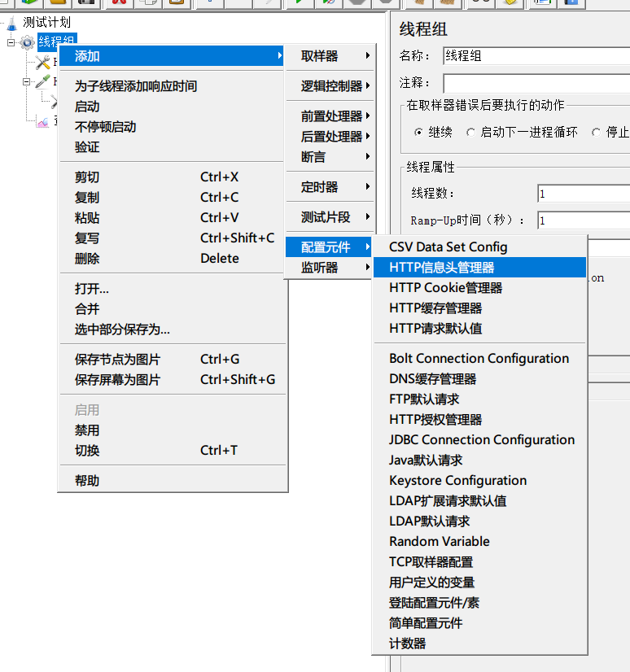Open the 添加 context menu entry
630x672 pixels.
172,55
